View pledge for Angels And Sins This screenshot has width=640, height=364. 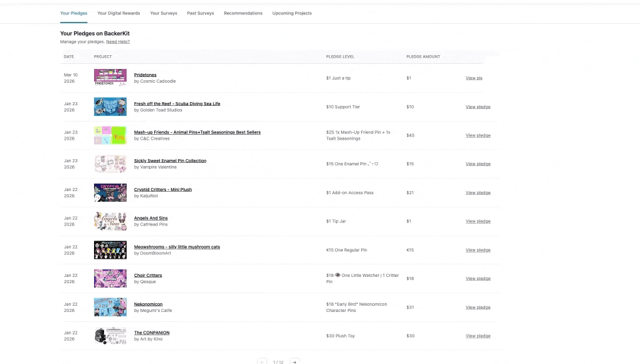[x=478, y=221]
